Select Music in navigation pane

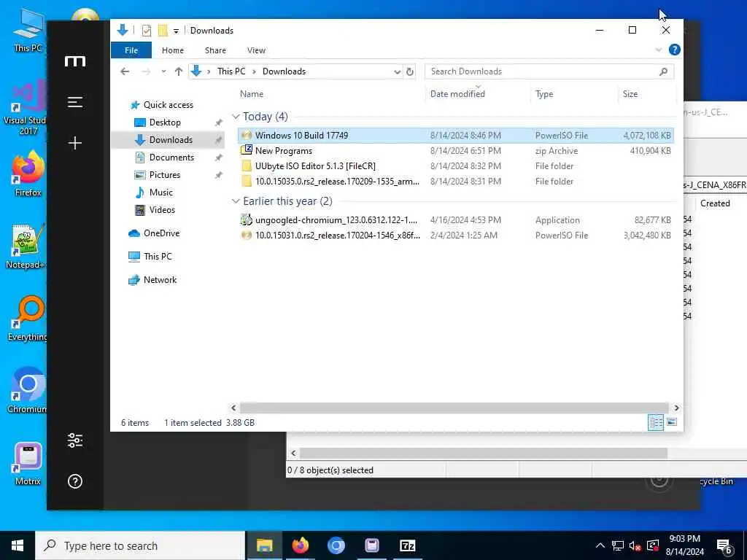(160, 192)
